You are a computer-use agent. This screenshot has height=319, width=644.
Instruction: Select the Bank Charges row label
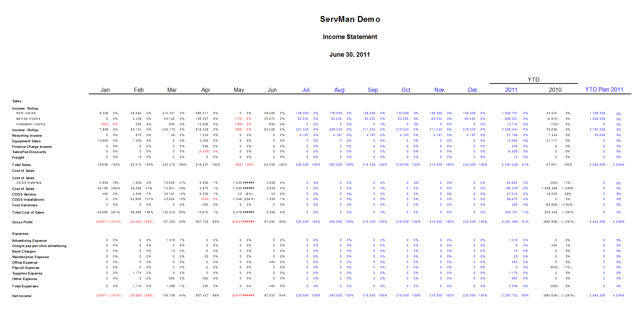tap(24, 252)
